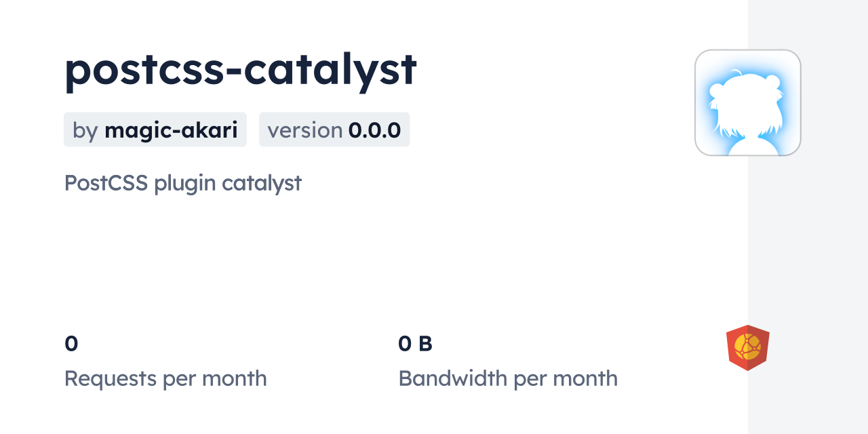Click the "0 B" bandwidth value

pyautogui.click(x=415, y=344)
